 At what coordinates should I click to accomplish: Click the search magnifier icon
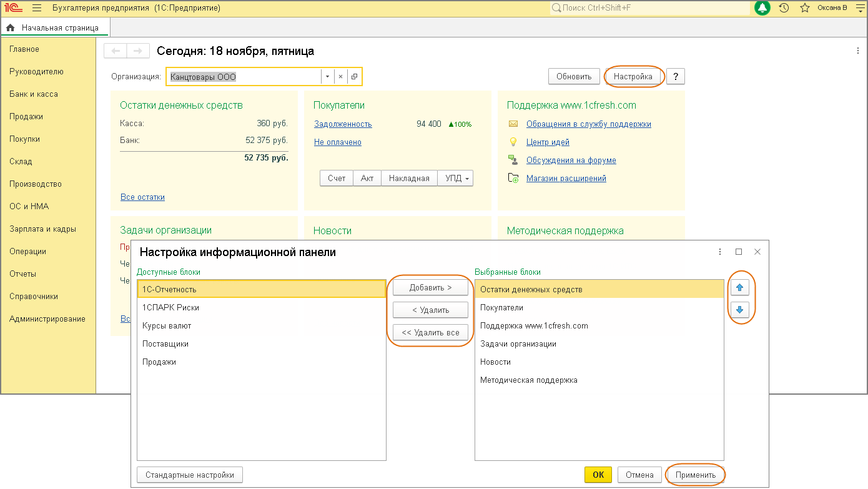coord(556,8)
